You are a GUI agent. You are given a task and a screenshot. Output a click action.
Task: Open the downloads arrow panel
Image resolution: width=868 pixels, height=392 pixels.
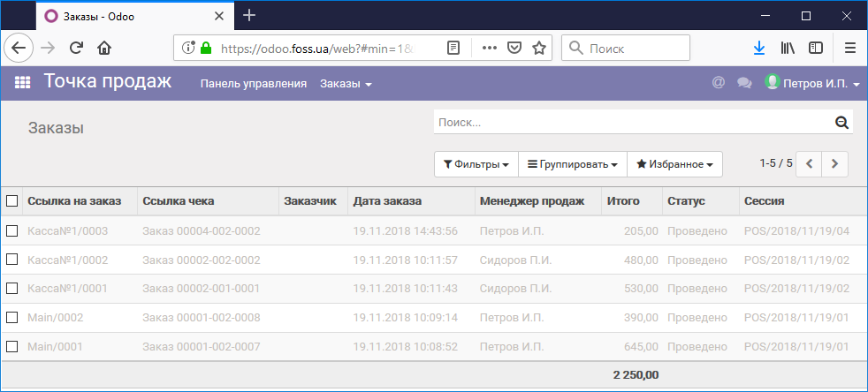point(759,48)
